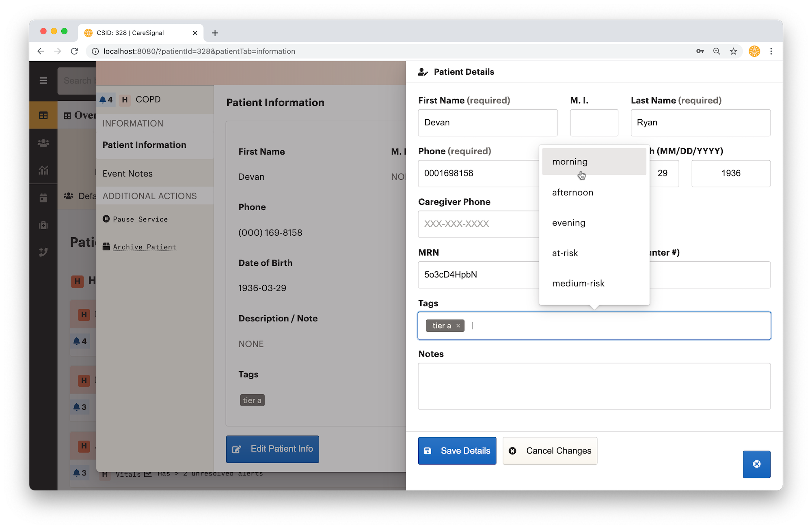Click the Patient Details user-edit icon
This screenshot has width=812, height=529.
pyautogui.click(x=423, y=72)
